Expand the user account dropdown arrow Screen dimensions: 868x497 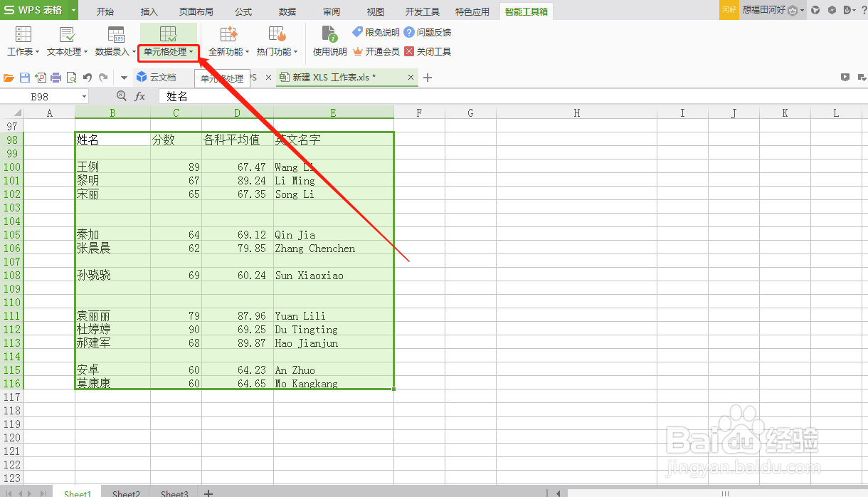pyautogui.click(x=803, y=11)
